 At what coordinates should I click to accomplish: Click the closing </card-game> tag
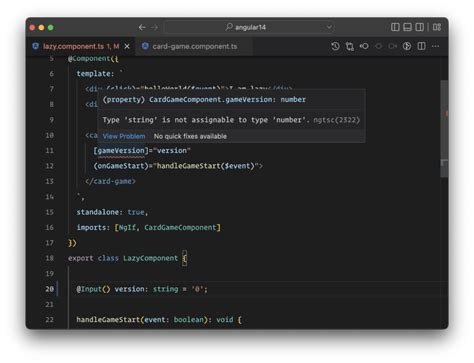pos(110,181)
